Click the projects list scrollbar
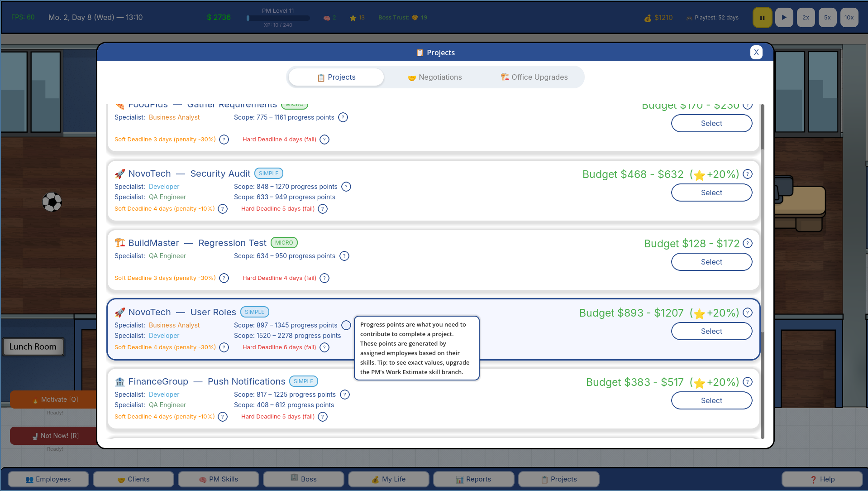Image resolution: width=868 pixels, height=491 pixels. 763,217
